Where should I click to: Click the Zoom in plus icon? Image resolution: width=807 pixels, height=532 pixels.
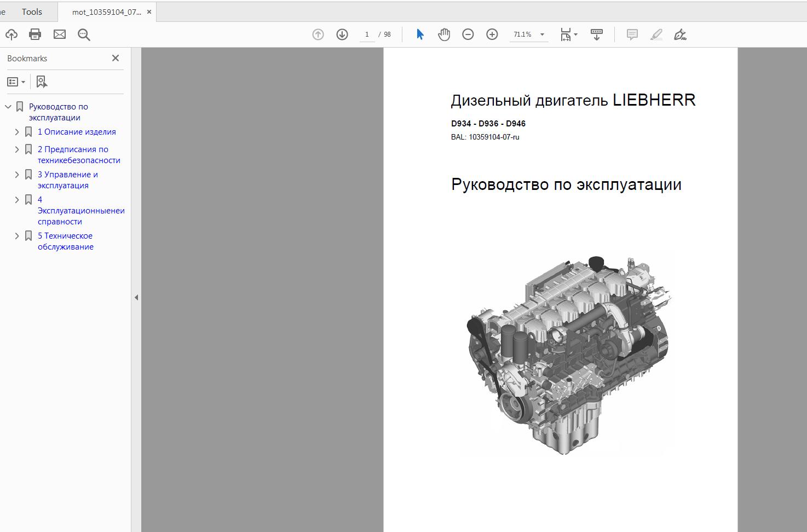492,34
